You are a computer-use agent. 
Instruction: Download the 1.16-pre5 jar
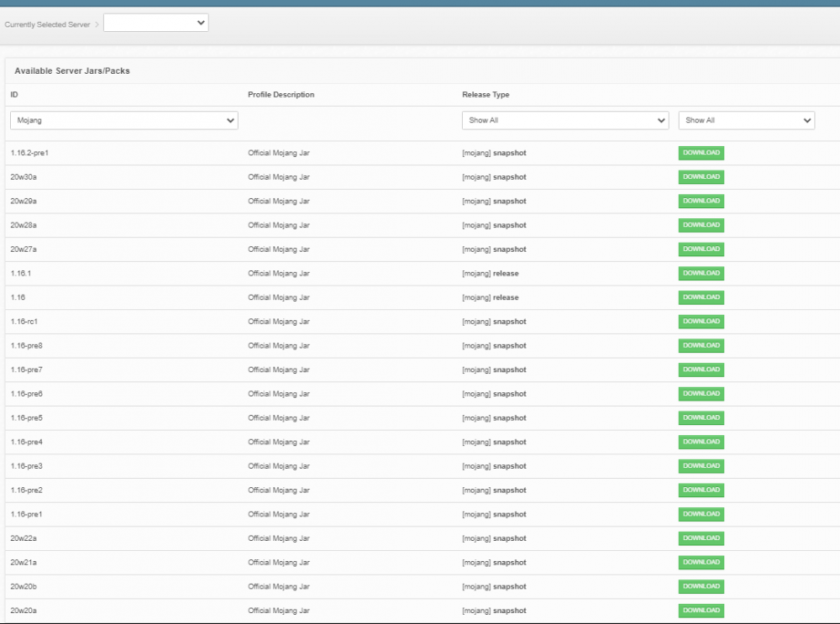(x=701, y=418)
